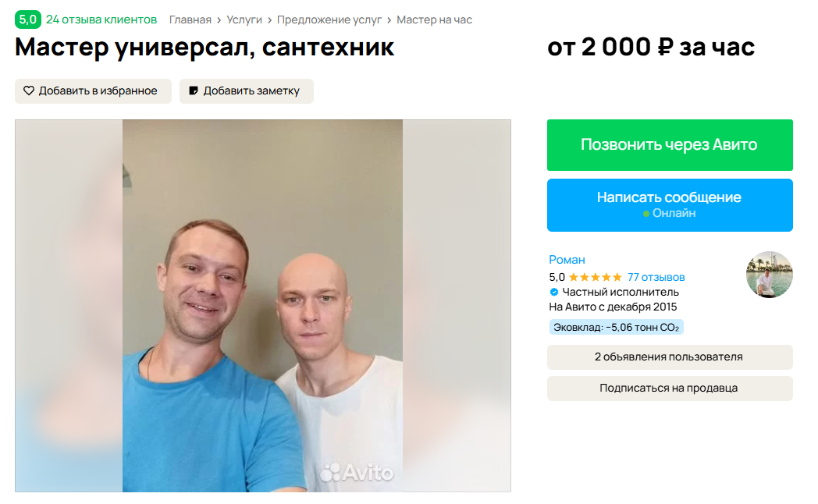The width and height of the screenshot is (818, 504).
Task: Call seller via Позвонить через Авито
Action: point(670,145)
